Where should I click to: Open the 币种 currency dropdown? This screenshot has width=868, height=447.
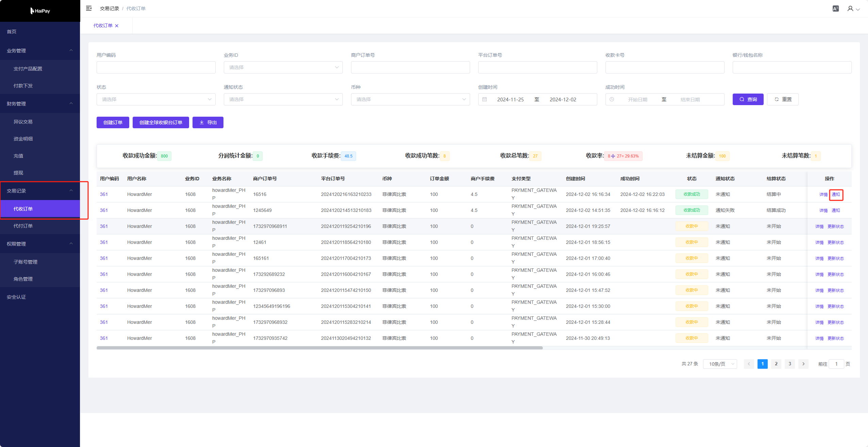(x=410, y=99)
